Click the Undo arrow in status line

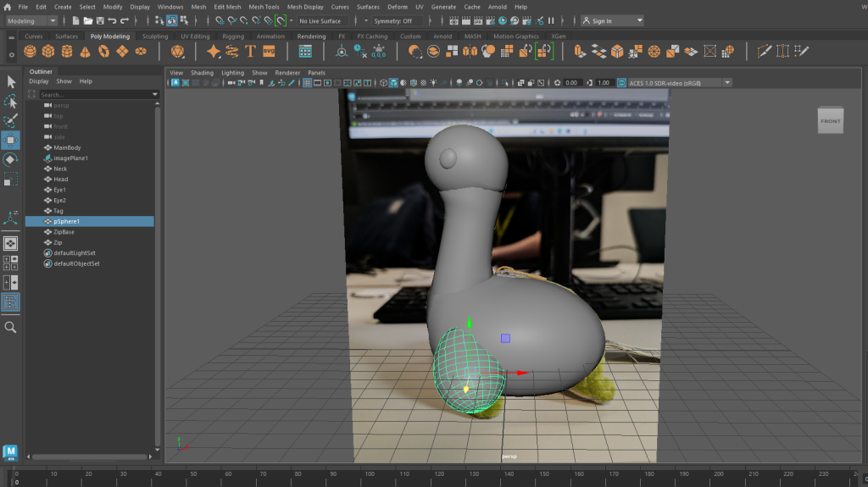(x=113, y=20)
